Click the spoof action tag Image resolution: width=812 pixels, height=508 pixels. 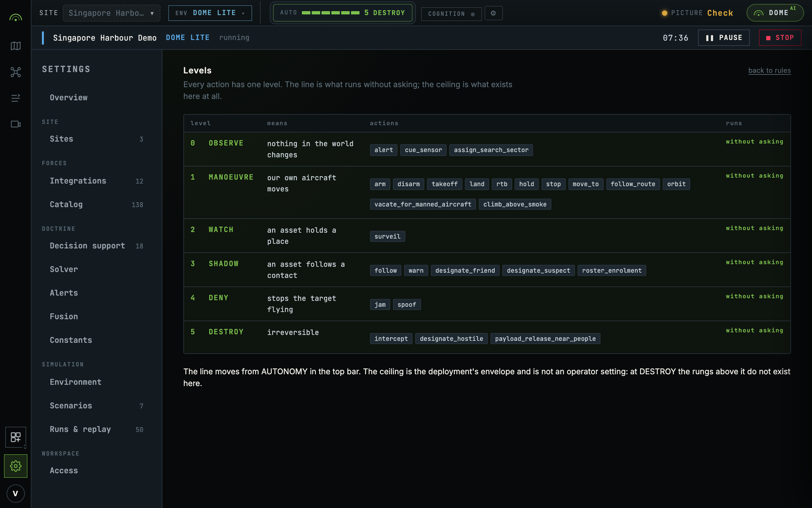pyautogui.click(x=407, y=304)
